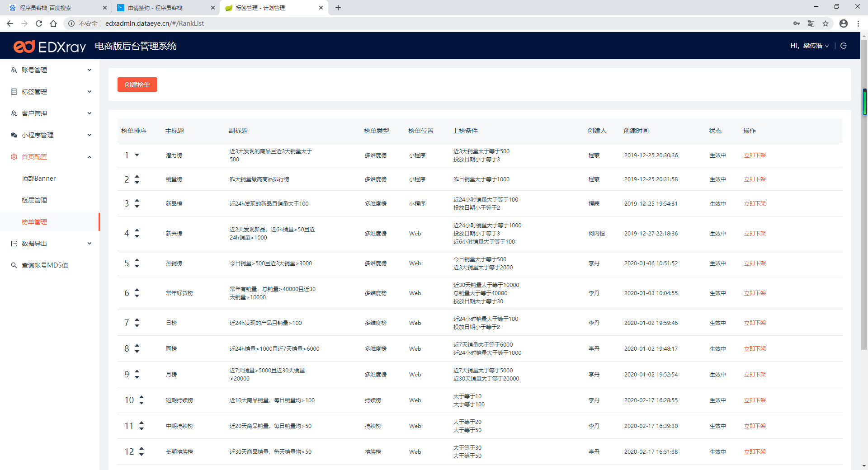The width and height of the screenshot is (868, 470).
Task: Move rank 6 常年好货榜 up with arrow
Action: coord(137,290)
